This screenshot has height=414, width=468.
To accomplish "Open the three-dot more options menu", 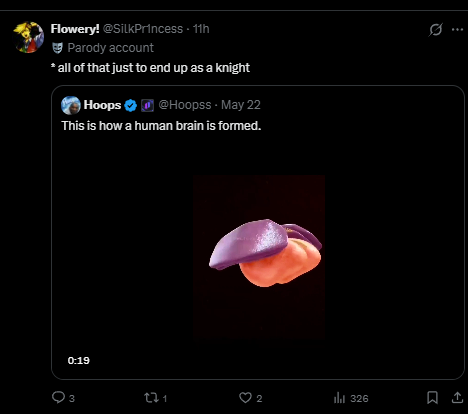I will pos(457,30).
